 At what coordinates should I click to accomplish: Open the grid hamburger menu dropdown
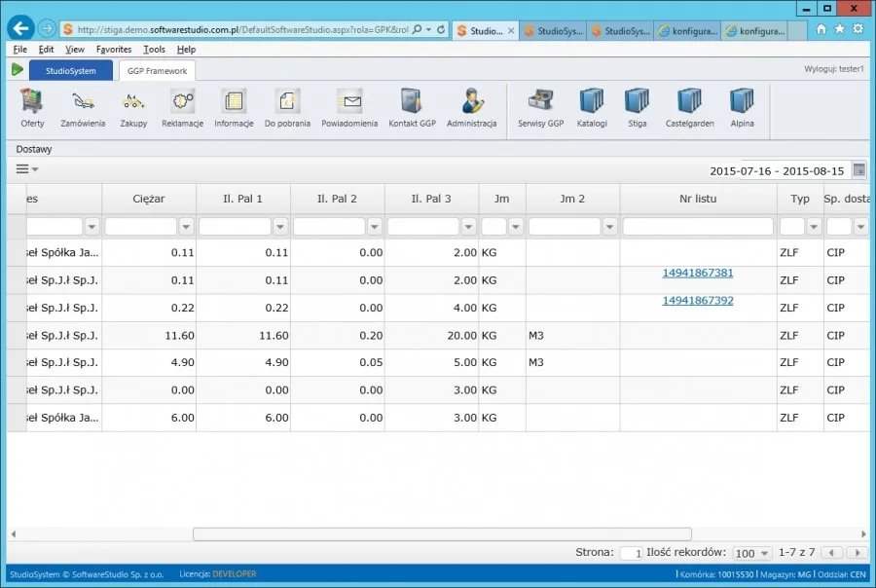tap(27, 168)
